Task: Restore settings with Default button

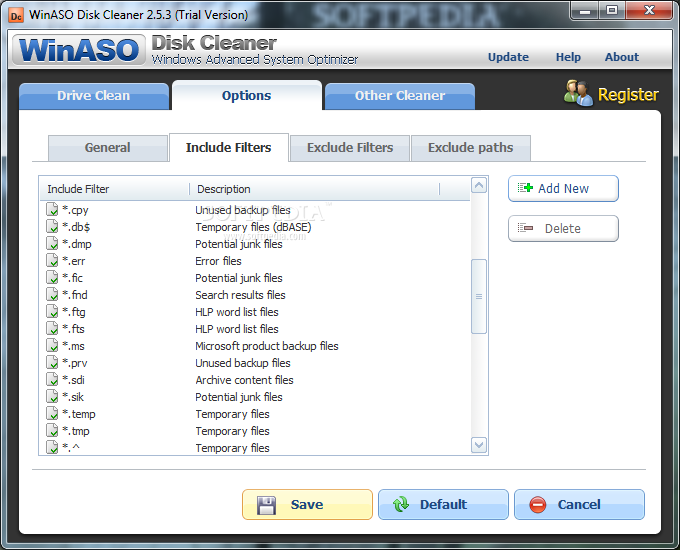Action: pos(443,504)
